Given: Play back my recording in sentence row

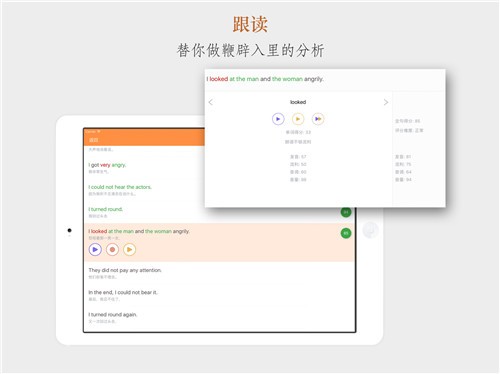Looking at the screenshot, I should 129,249.
